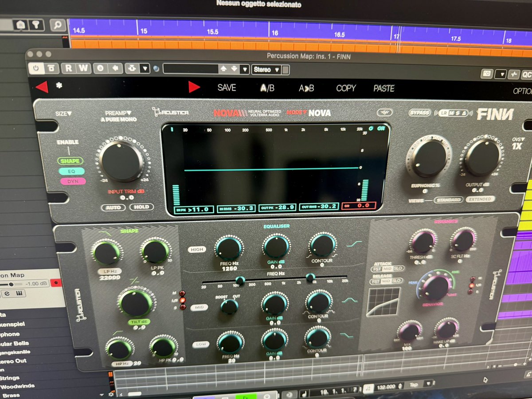Image resolution: width=532 pixels, height=399 pixels.
Task: Click the plugin power/activate icon
Action: point(36,68)
